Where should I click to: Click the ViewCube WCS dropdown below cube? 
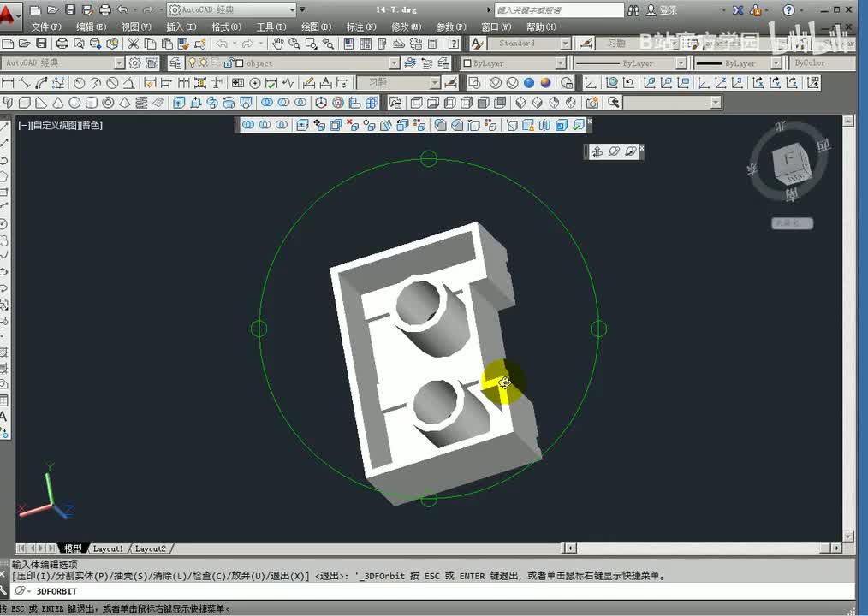[x=792, y=223]
